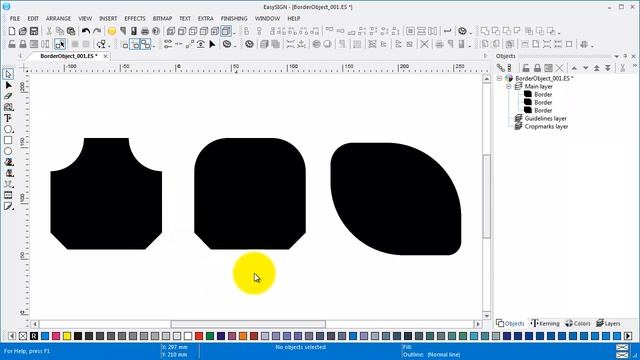Save the document with the floppy icon
The image size is (640, 360).
pos(34,31)
